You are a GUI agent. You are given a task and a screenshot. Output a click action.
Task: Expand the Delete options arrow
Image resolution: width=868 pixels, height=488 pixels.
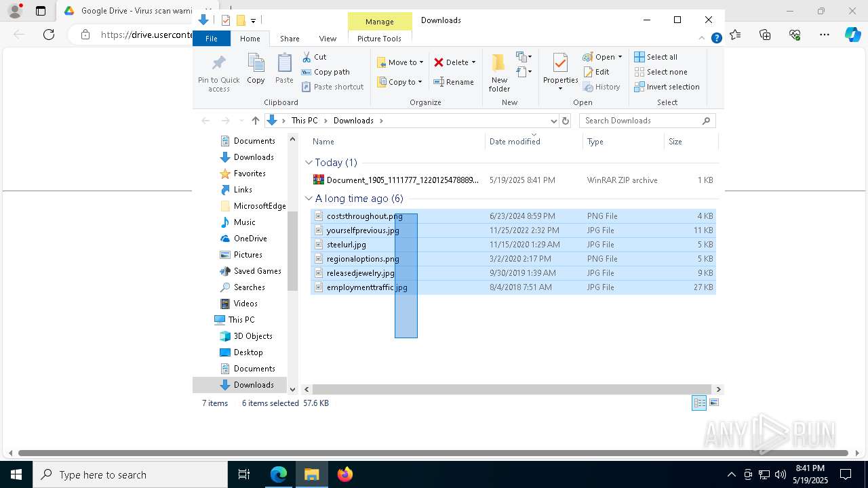tap(473, 62)
